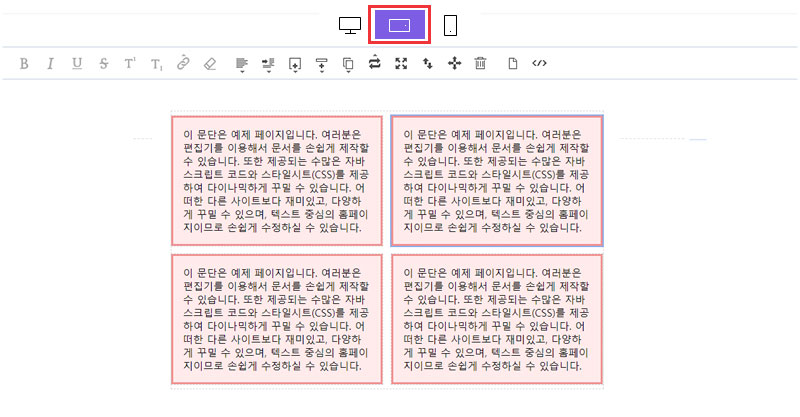Click the bottom-left pink paragraph block
The height and width of the screenshot is (417, 800).
[277, 319]
